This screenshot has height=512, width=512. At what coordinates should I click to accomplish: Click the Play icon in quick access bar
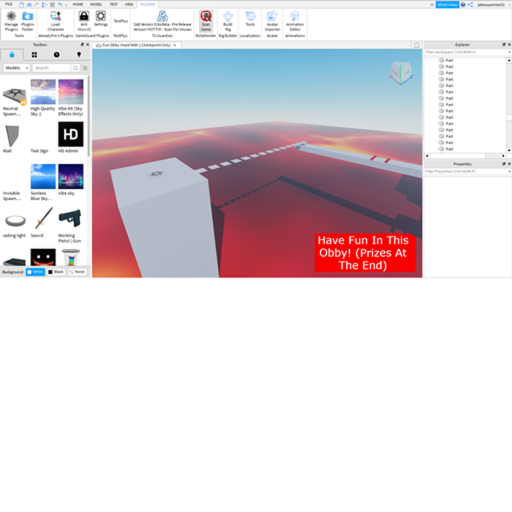(x=44, y=4)
